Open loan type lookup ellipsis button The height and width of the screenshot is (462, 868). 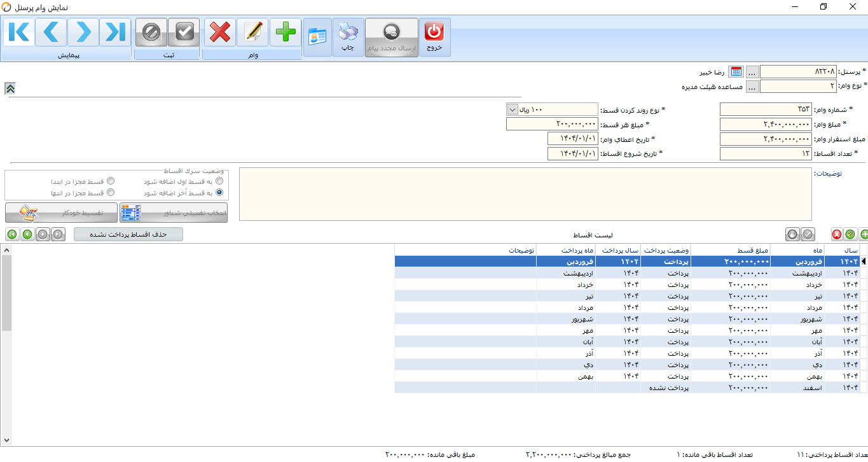coord(752,87)
